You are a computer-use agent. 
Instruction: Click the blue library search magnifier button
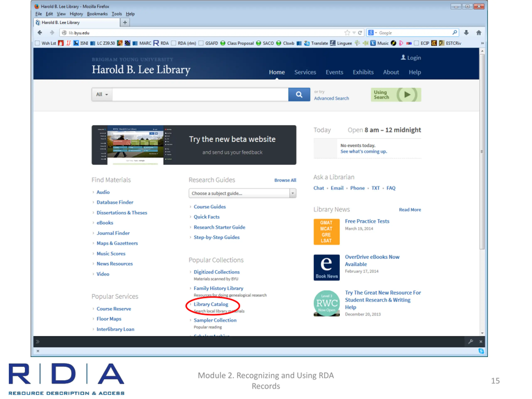point(299,95)
